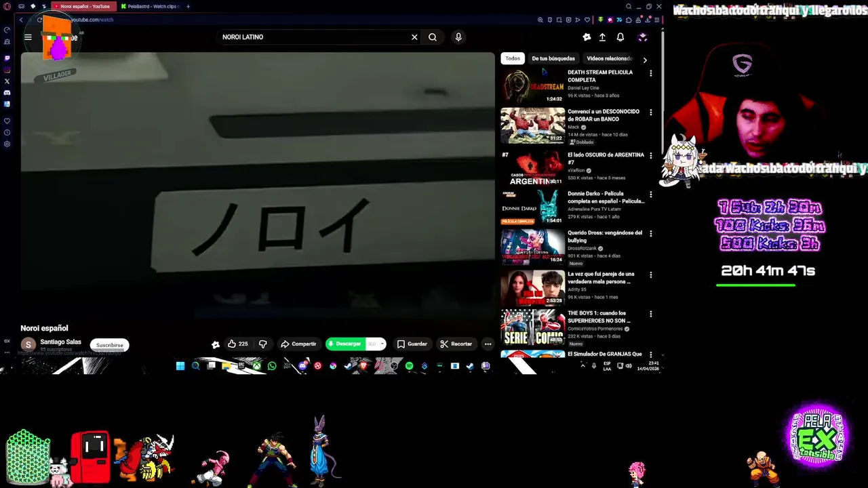Open the Opera GX menu logo
868x488 pixels.
pos(7,6)
